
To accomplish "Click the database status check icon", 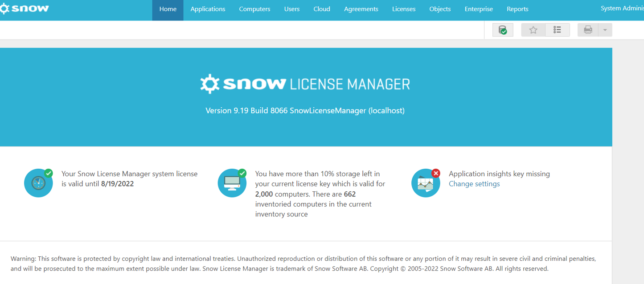I will (x=503, y=30).
